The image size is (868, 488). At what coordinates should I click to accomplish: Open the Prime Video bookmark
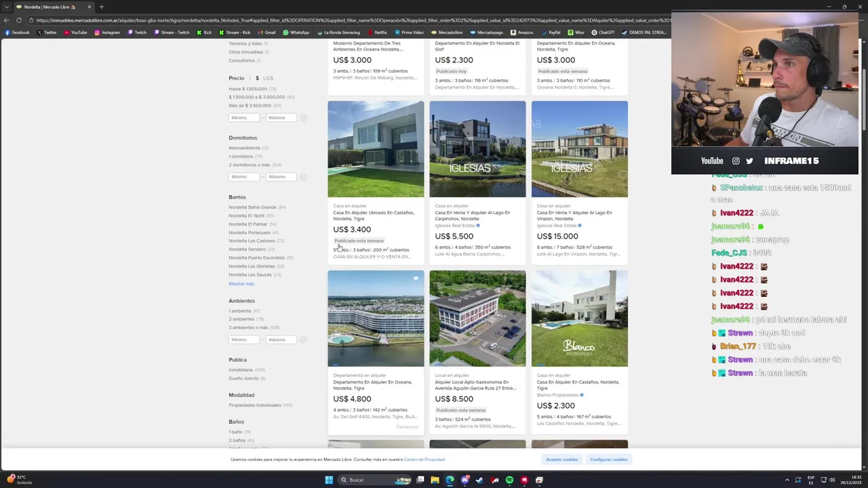click(x=409, y=33)
